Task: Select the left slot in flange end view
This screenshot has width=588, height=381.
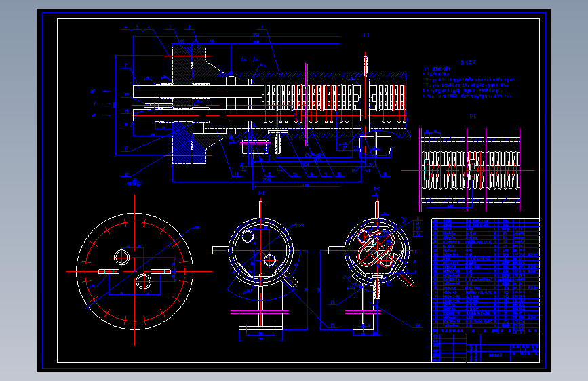Action: click(109, 271)
